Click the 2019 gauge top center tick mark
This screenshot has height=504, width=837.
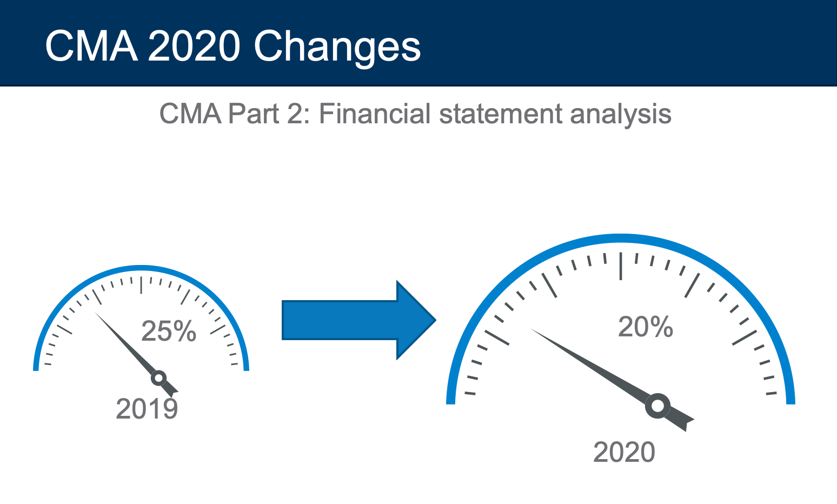[141, 285]
